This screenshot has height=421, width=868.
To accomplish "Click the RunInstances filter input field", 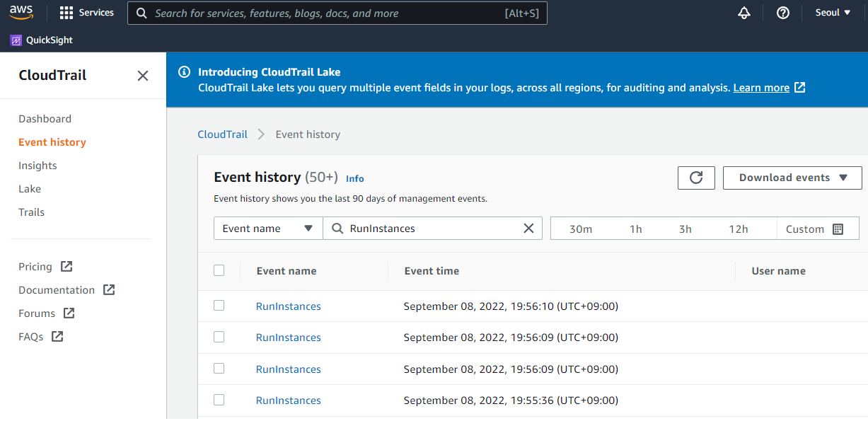I will click(x=432, y=229).
